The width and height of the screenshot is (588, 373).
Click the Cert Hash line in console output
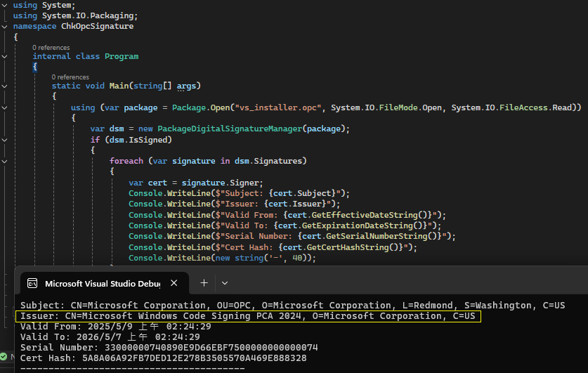[163, 358]
